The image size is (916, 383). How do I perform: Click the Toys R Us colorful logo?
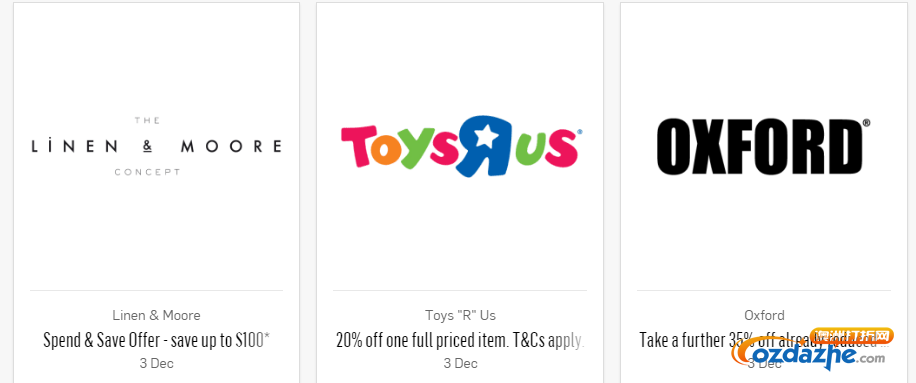tap(461, 146)
